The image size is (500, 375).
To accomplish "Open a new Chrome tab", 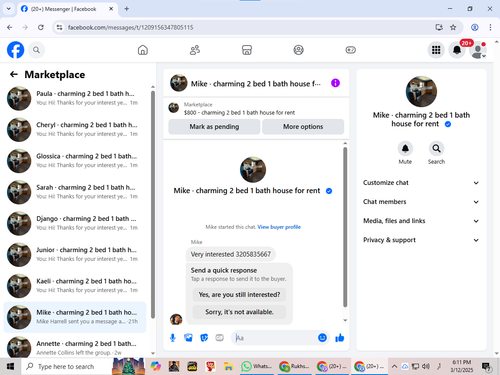I will point(127,9).
